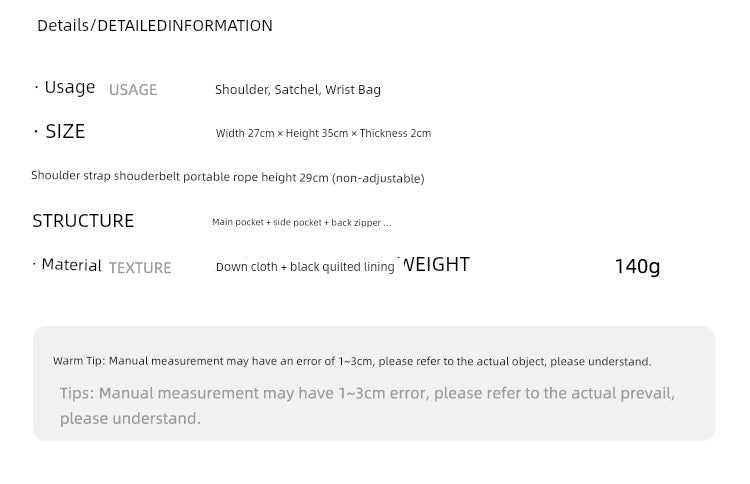Select "Down cloth + black quilted lining" text
Screen dimensions: 750x484
click(x=305, y=268)
